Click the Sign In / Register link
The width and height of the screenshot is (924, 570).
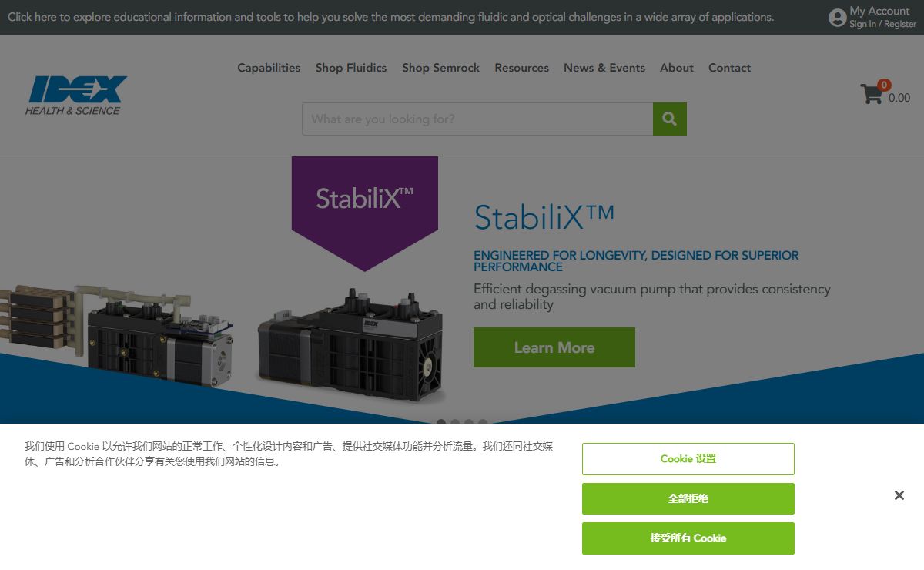(882, 25)
